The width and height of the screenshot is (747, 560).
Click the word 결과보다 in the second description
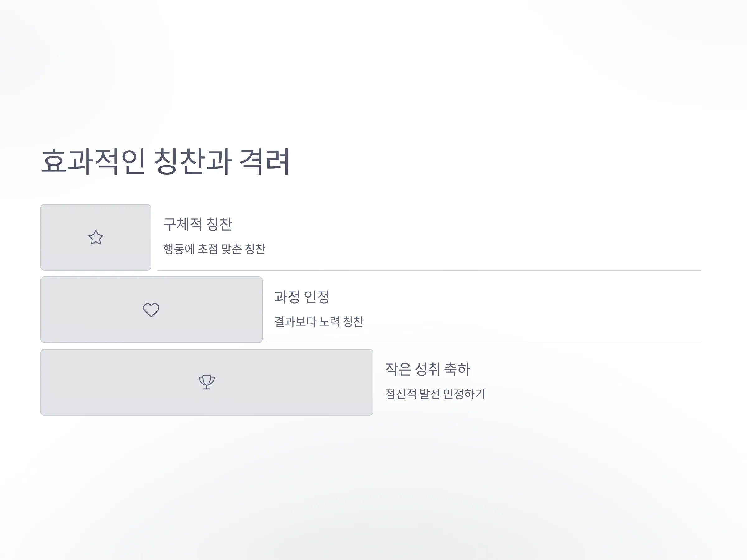click(295, 321)
